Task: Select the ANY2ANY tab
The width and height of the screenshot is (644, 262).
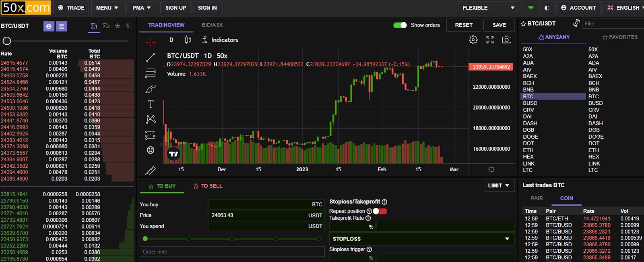Action: 554,37
